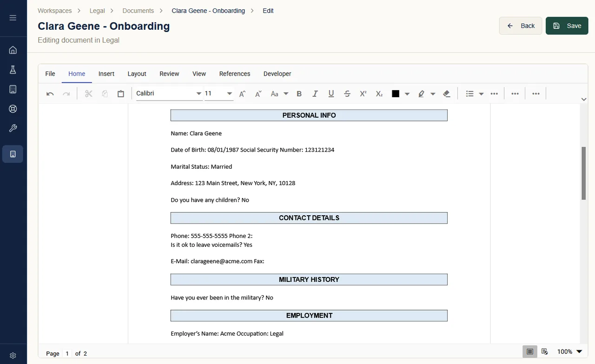The image size is (595, 364).
Task: Click the Shrink Font icon
Action: (x=258, y=94)
